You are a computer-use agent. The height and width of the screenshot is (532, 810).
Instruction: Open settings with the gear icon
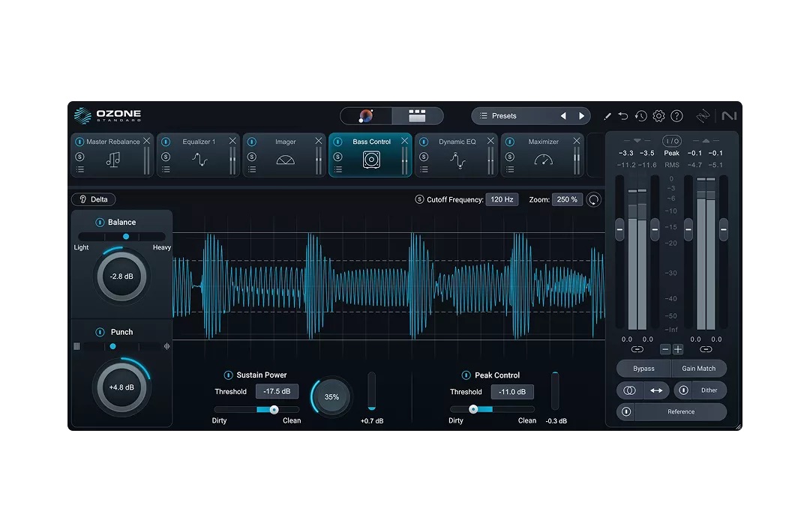[658, 116]
